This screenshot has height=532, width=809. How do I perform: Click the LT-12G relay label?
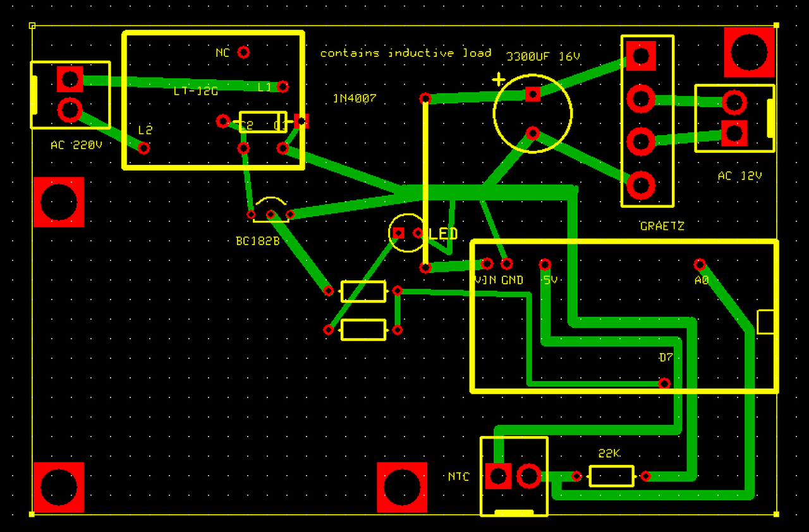[195, 91]
